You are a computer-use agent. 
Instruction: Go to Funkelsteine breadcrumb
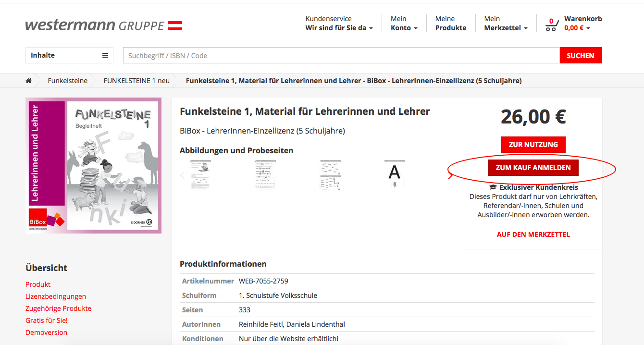pos(68,81)
